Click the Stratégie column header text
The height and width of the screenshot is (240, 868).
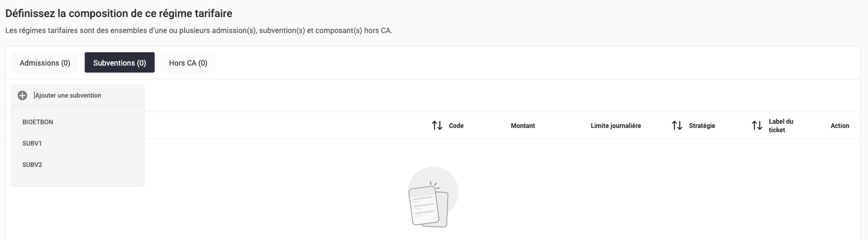point(702,126)
